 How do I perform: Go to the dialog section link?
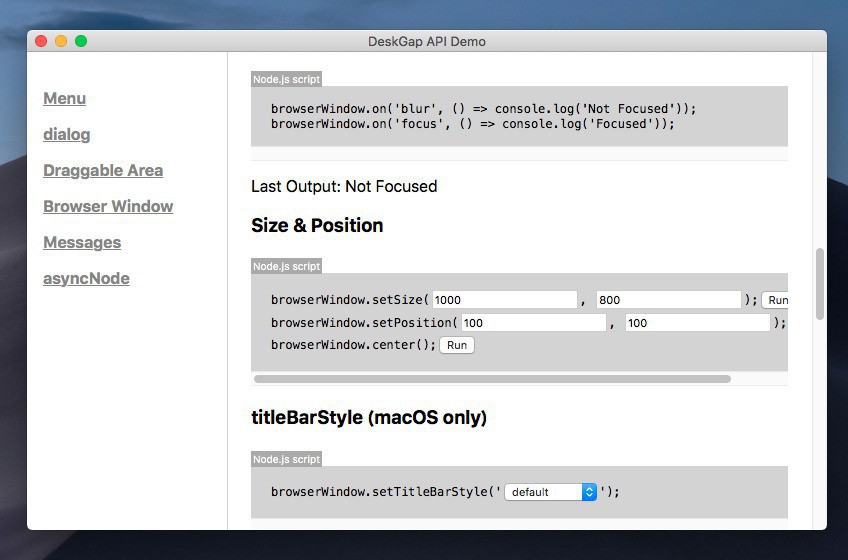(66, 134)
